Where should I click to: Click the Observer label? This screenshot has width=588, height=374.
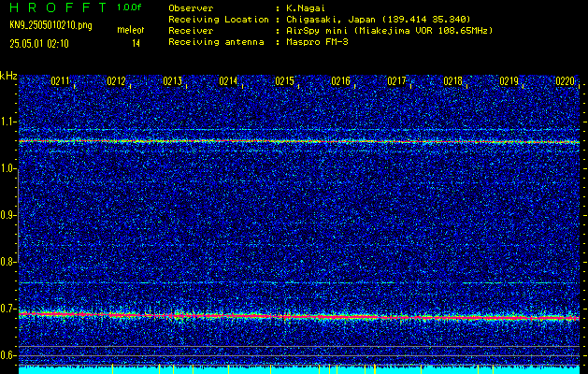coord(191,8)
